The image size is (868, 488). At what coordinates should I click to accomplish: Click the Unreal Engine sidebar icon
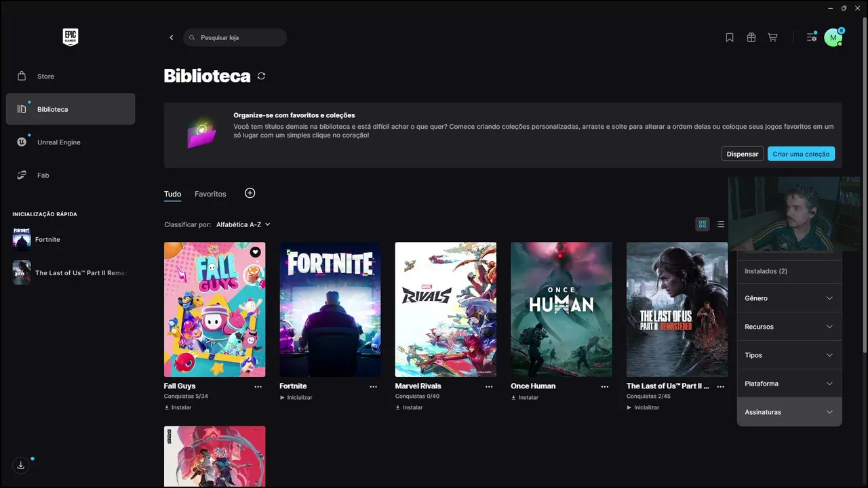tap(22, 142)
